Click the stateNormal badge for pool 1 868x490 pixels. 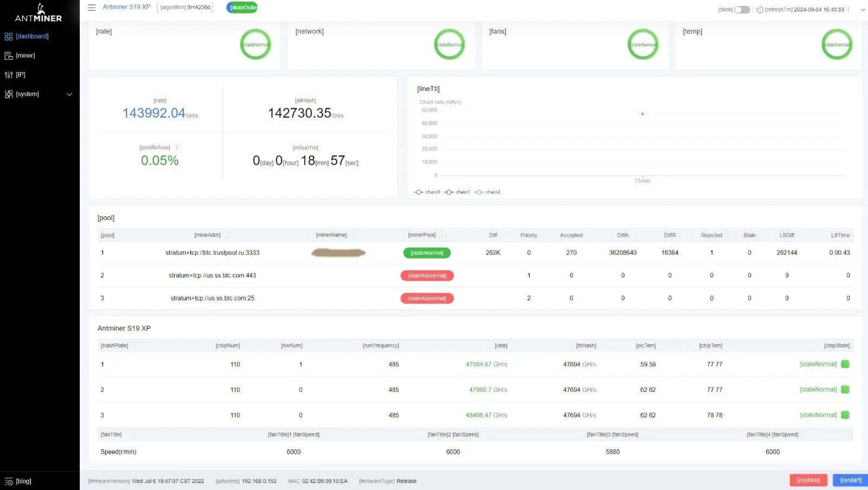click(x=427, y=253)
